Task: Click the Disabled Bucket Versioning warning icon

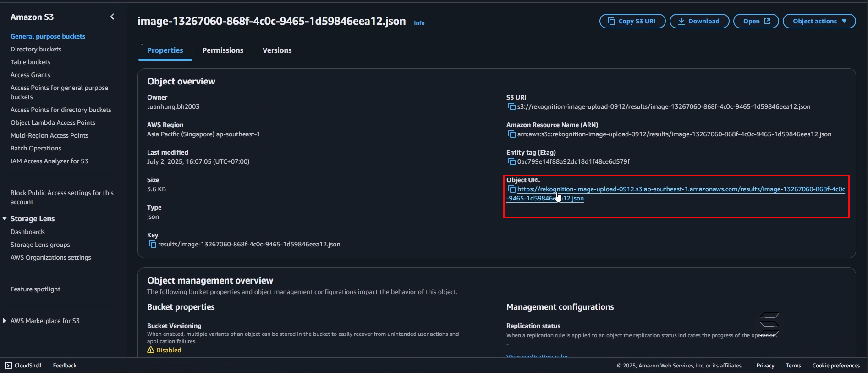Action: click(151, 350)
